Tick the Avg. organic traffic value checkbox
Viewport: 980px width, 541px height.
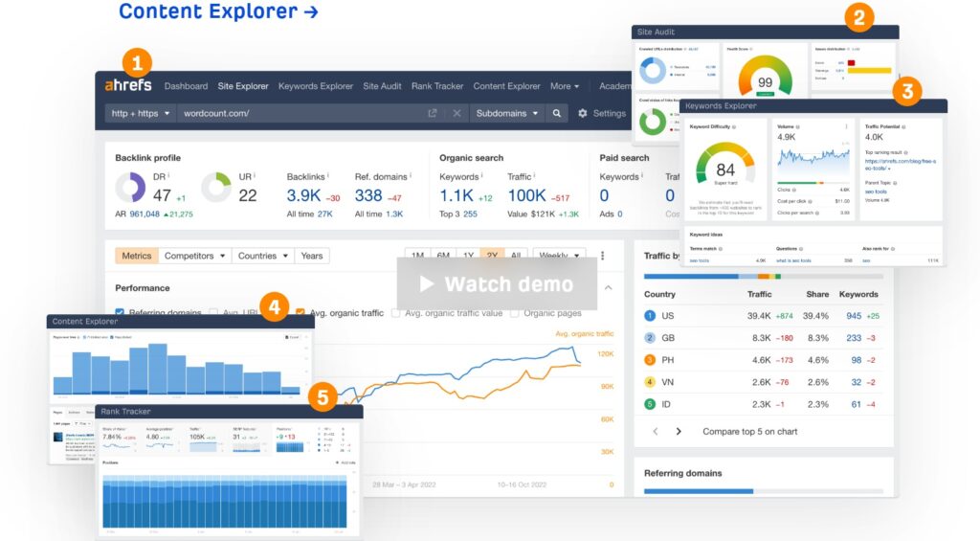[x=397, y=313]
